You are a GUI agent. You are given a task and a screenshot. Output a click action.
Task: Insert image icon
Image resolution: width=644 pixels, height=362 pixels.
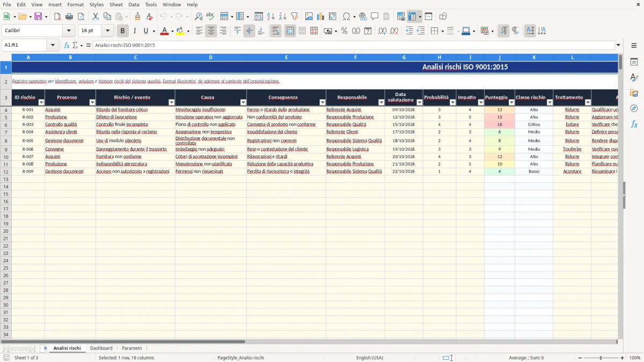pos(309,17)
